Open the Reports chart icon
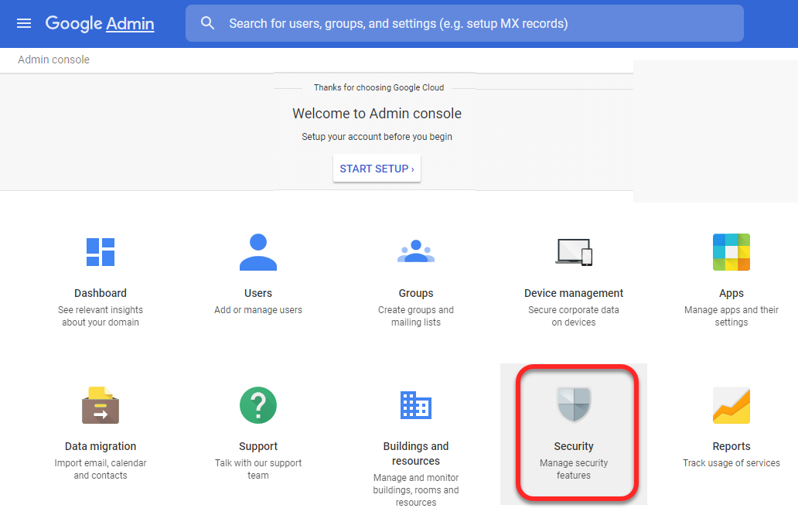The image size is (798, 532). click(x=731, y=405)
